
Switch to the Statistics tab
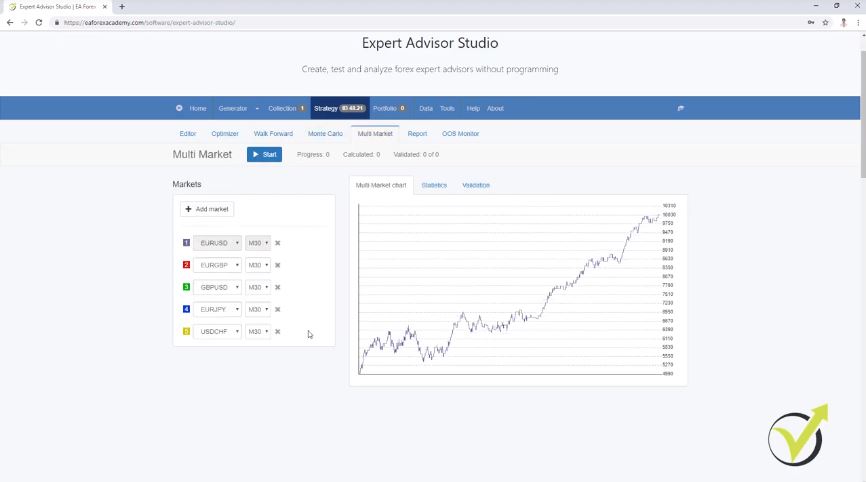434,185
